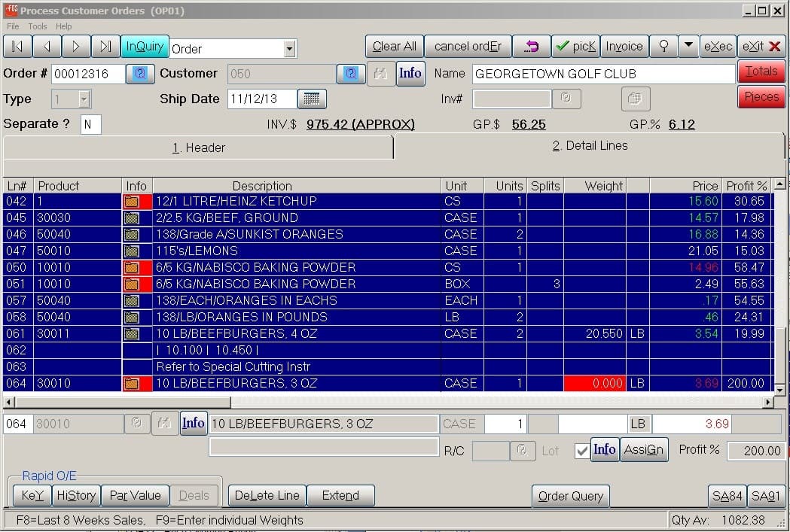
Task: Expand the black down-arrow toolbar menu
Action: coord(688,47)
